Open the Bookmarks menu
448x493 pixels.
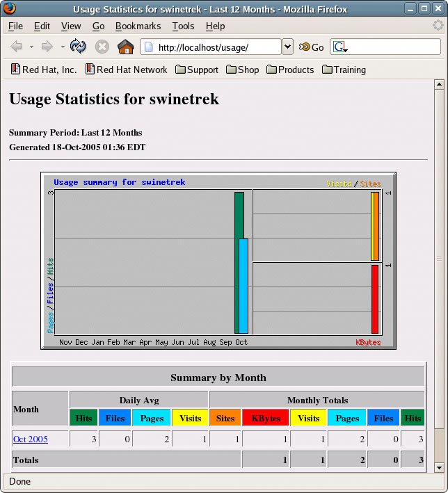coord(138,26)
